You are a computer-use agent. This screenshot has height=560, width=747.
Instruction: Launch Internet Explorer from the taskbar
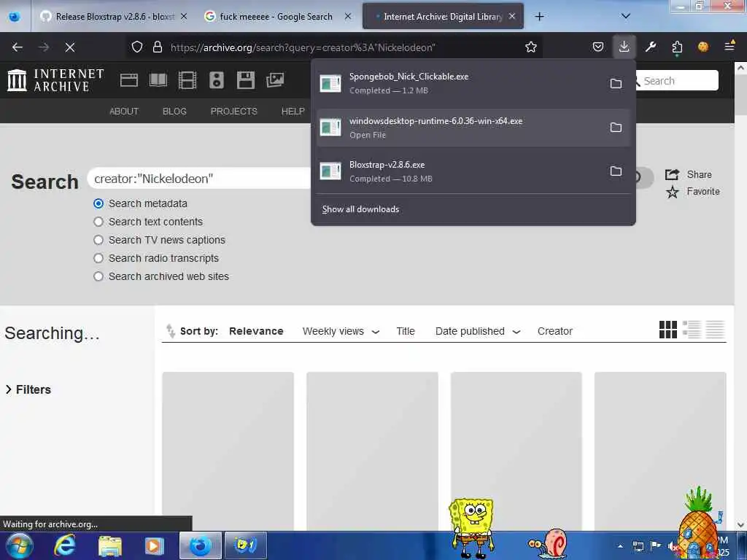coord(65,545)
